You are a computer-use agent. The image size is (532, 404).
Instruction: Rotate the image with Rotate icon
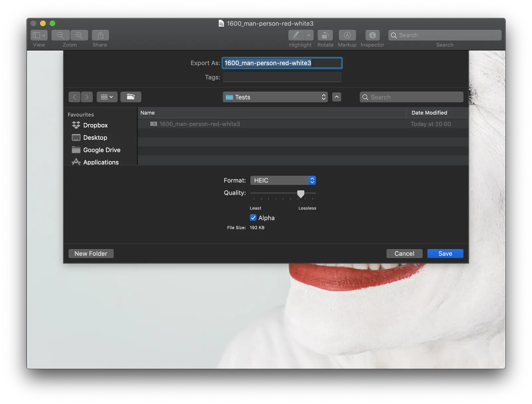325,35
